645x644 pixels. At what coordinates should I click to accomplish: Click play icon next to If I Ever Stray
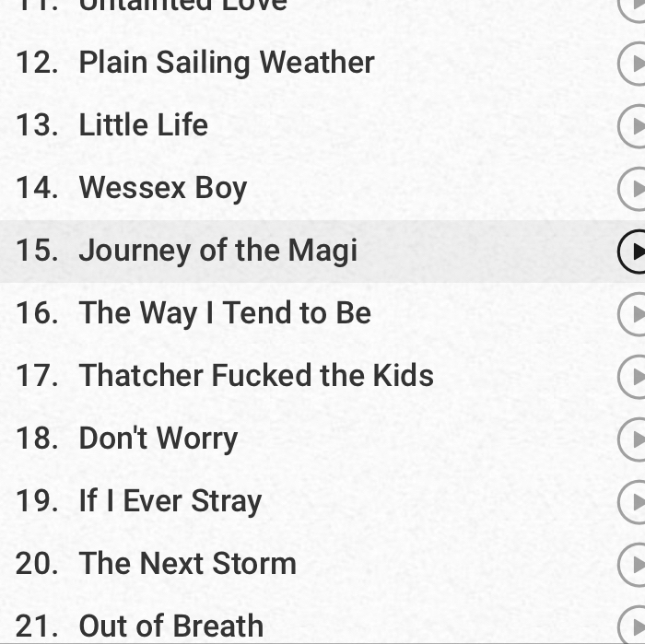(x=632, y=502)
